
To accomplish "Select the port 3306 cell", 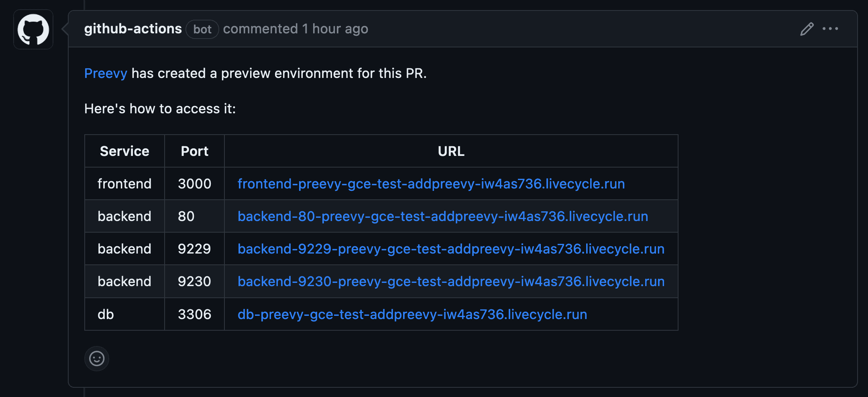I will pos(195,314).
